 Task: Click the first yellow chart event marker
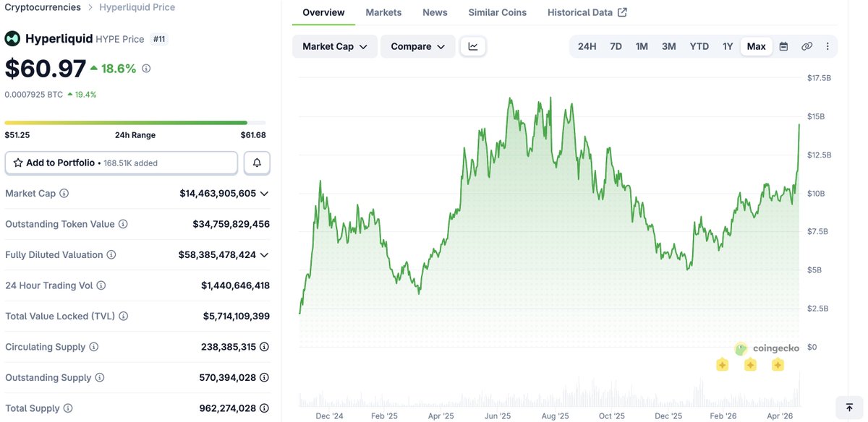(x=722, y=365)
